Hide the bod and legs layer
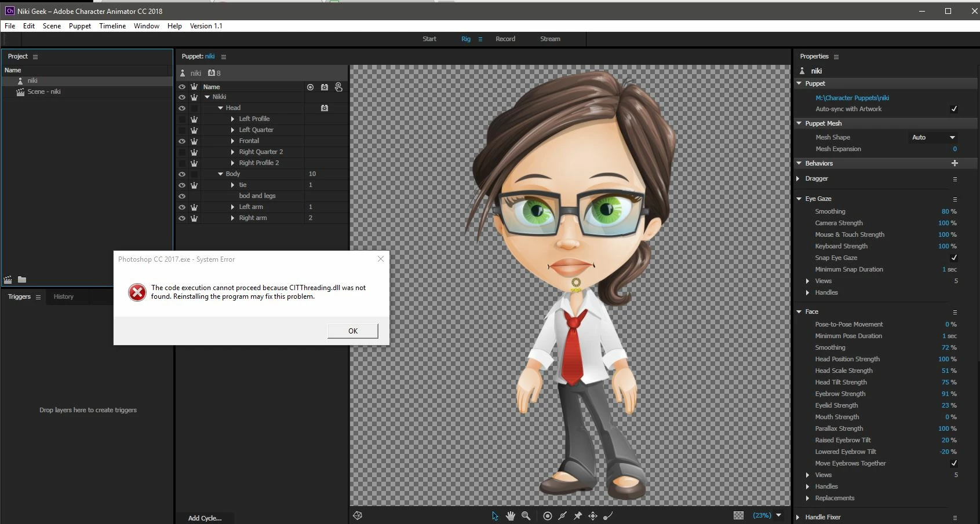This screenshot has height=524, width=980. pos(182,196)
